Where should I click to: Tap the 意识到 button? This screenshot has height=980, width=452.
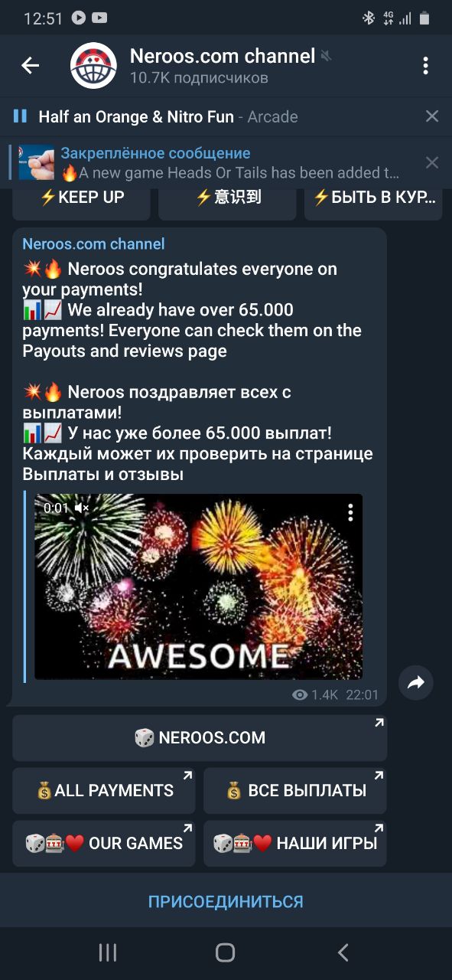[227, 198]
